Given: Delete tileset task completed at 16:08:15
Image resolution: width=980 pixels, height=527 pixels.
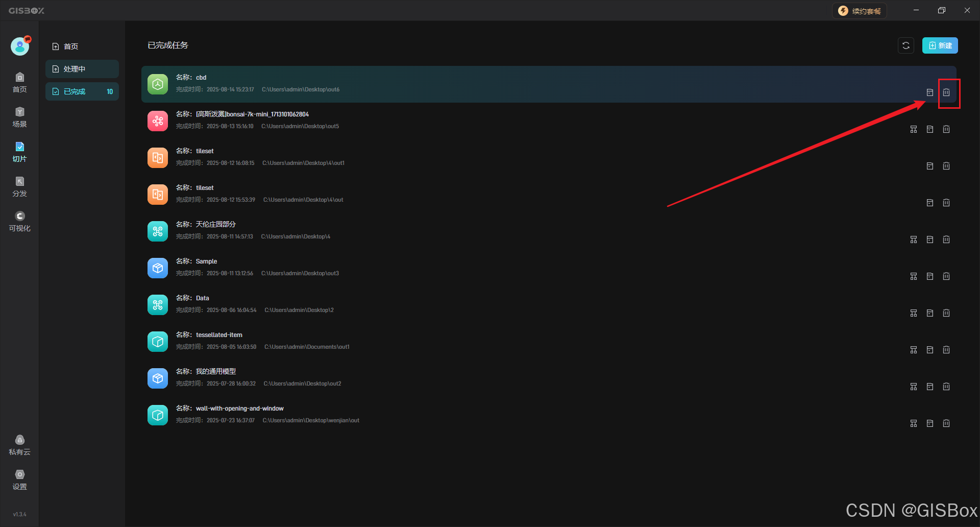Looking at the screenshot, I should (x=946, y=166).
